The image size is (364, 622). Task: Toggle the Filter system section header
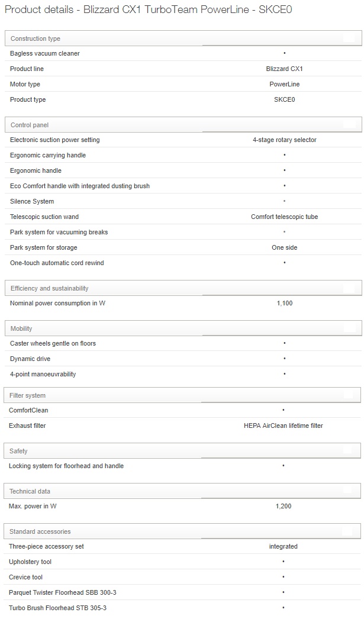click(x=27, y=395)
